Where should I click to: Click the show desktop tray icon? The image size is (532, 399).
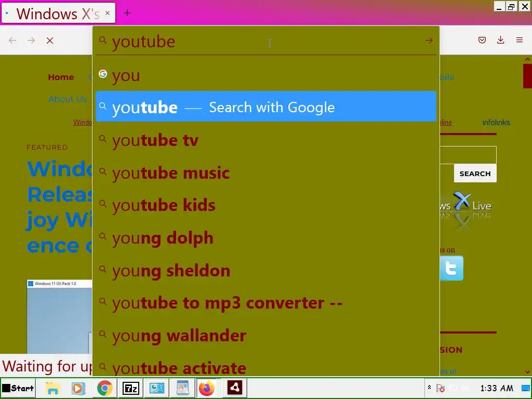click(526, 388)
